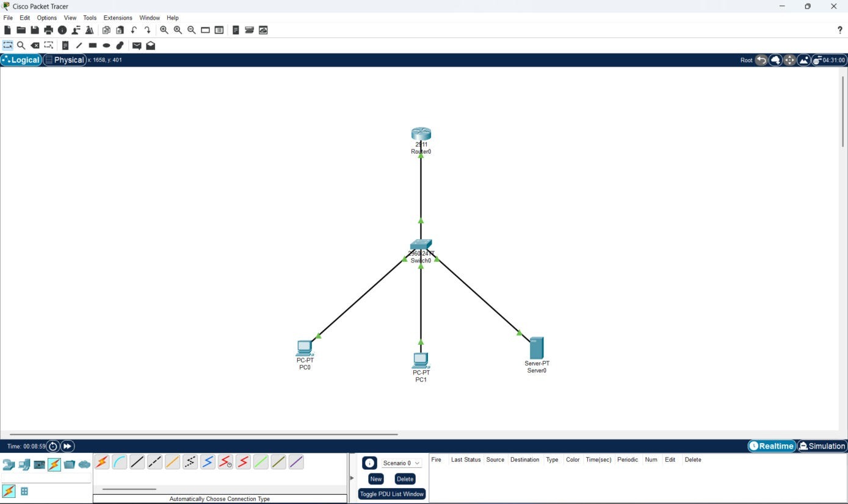Open the Extensions menu
This screenshot has height=504, width=848.
118,18
